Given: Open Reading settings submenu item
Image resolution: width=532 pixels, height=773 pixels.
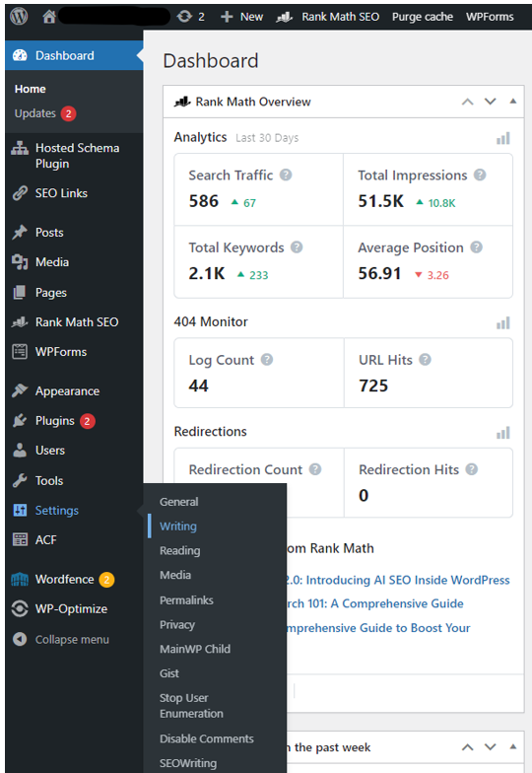Looking at the screenshot, I should pyautogui.click(x=179, y=550).
